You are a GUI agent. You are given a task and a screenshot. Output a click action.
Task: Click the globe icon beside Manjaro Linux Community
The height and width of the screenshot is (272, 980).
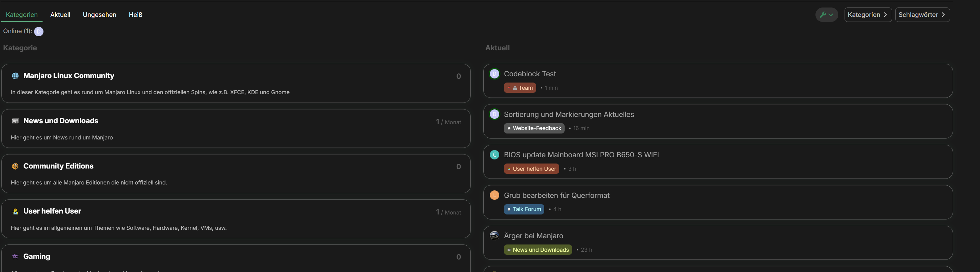(15, 76)
